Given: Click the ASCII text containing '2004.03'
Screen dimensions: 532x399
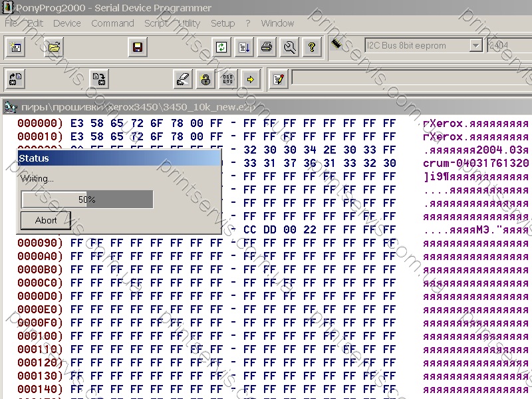Looking at the screenshot, I should tap(475, 150).
